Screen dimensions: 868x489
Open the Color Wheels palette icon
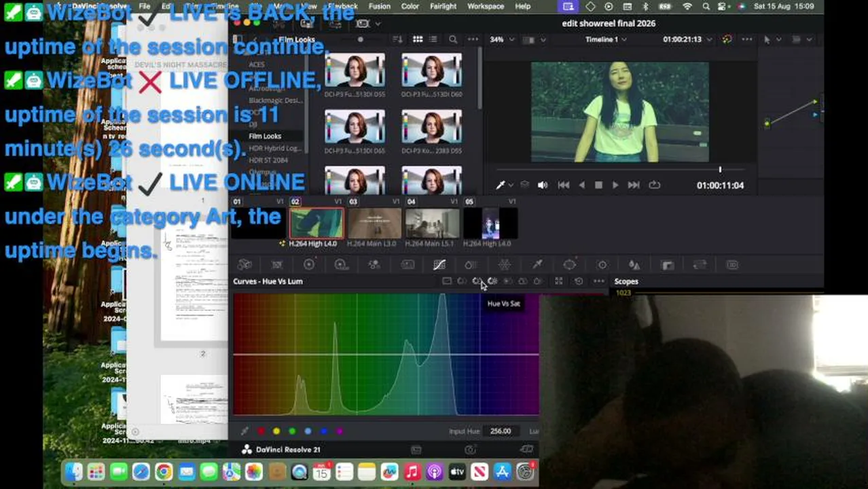pyautogui.click(x=309, y=265)
